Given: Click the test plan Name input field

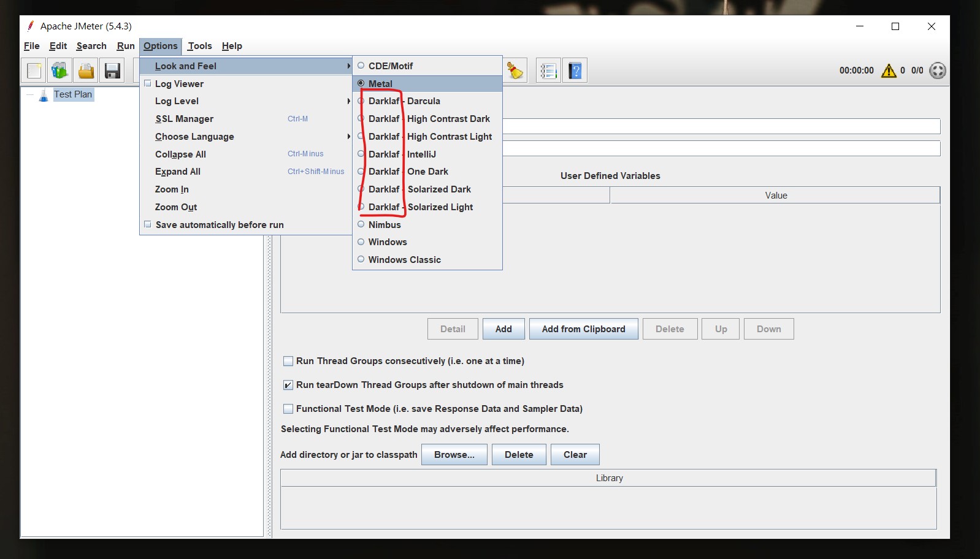Looking at the screenshot, I should coord(721,126).
